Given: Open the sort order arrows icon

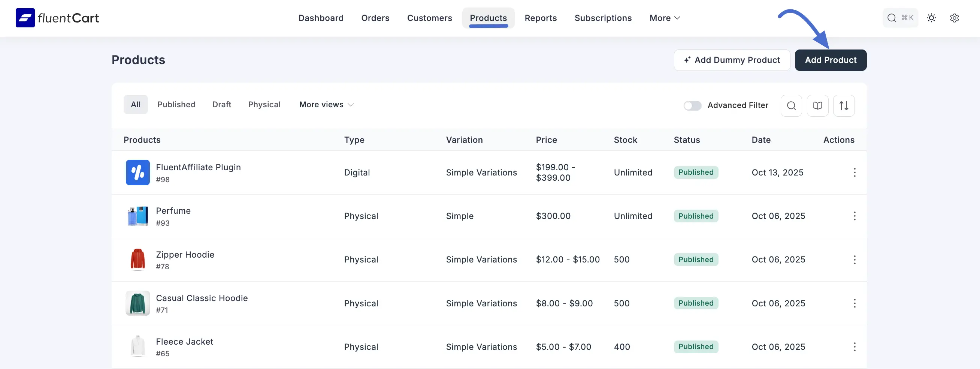Looking at the screenshot, I should click(x=844, y=105).
